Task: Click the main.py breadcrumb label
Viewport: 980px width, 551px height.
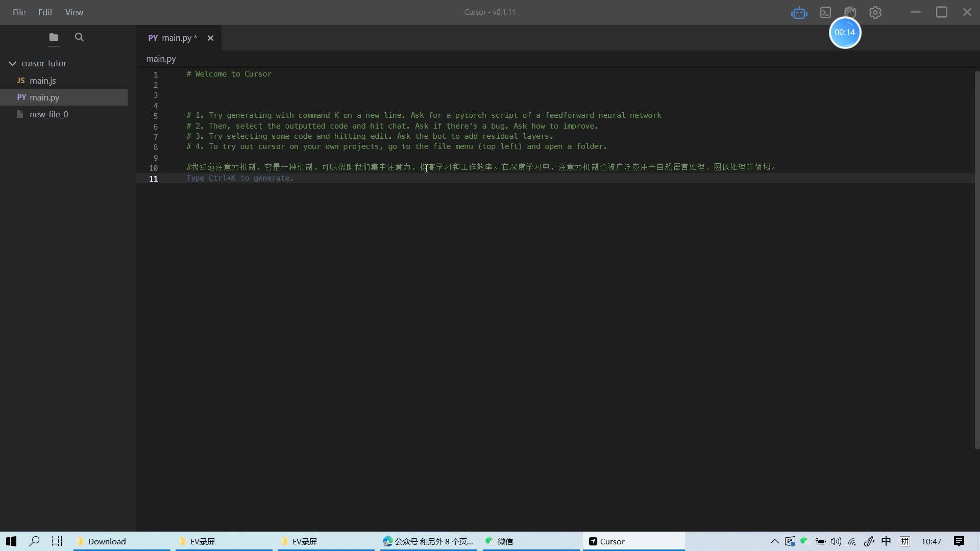Action: pyautogui.click(x=161, y=59)
